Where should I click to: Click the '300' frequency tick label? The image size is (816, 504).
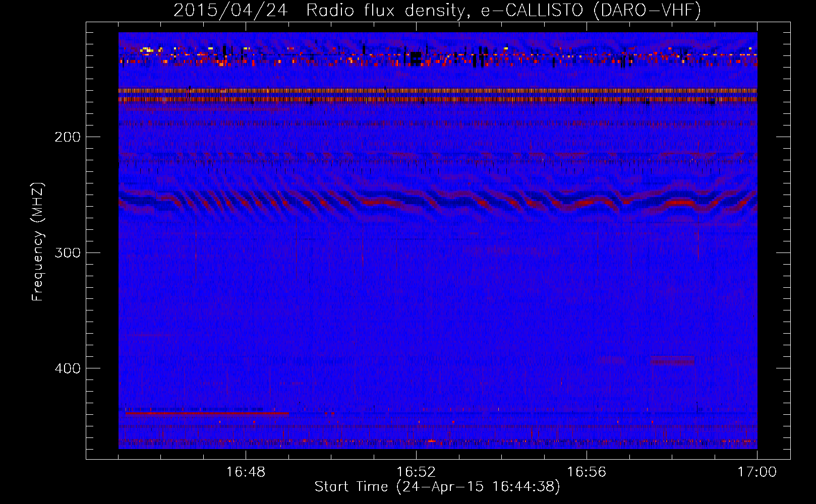click(68, 253)
